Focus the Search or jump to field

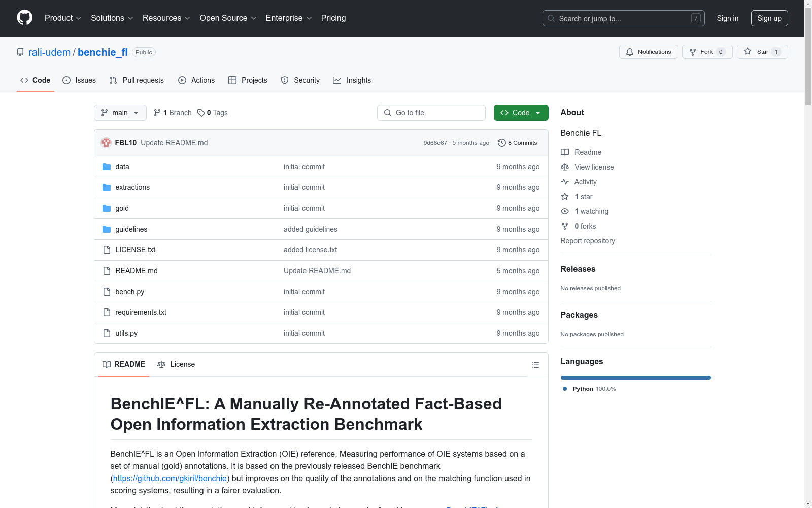[624, 18]
